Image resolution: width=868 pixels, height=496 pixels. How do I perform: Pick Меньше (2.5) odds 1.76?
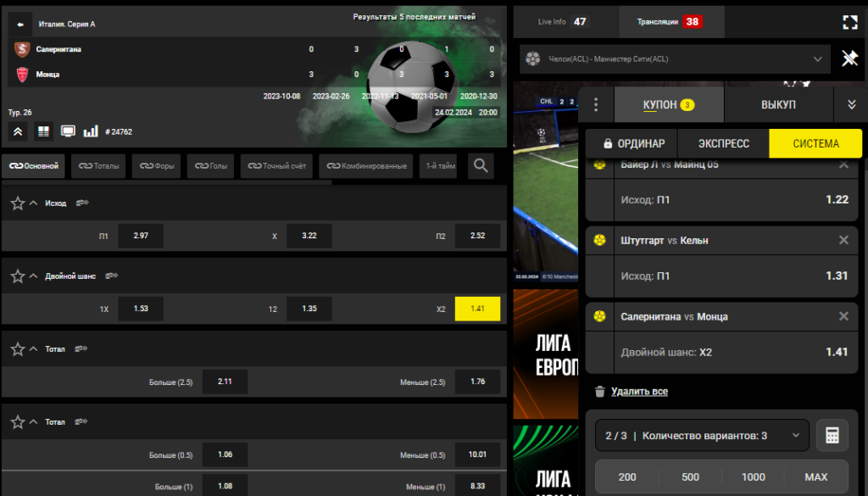[477, 382]
